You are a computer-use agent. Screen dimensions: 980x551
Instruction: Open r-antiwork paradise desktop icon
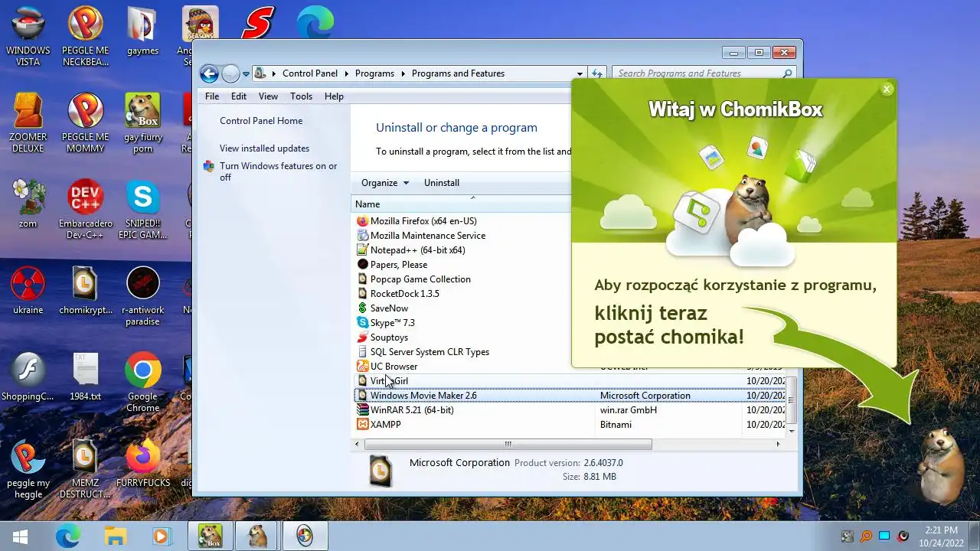pyautogui.click(x=142, y=296)
